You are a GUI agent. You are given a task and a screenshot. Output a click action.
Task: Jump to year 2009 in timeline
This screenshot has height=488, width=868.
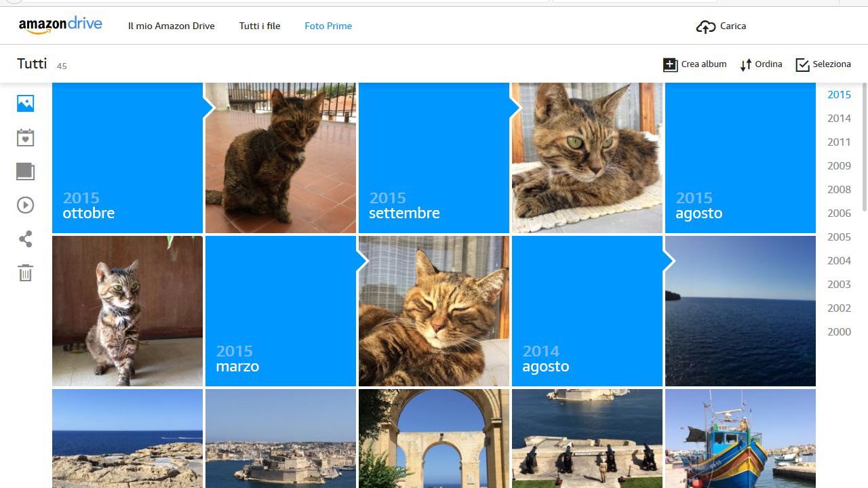pyautogui.click(x=839, y=166)
